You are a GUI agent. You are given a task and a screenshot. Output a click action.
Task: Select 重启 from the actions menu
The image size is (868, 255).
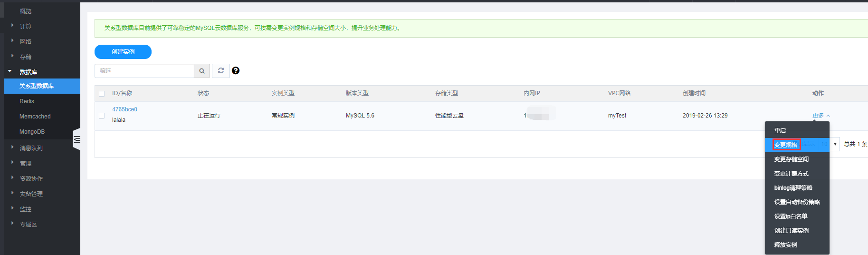coord(780,131)
